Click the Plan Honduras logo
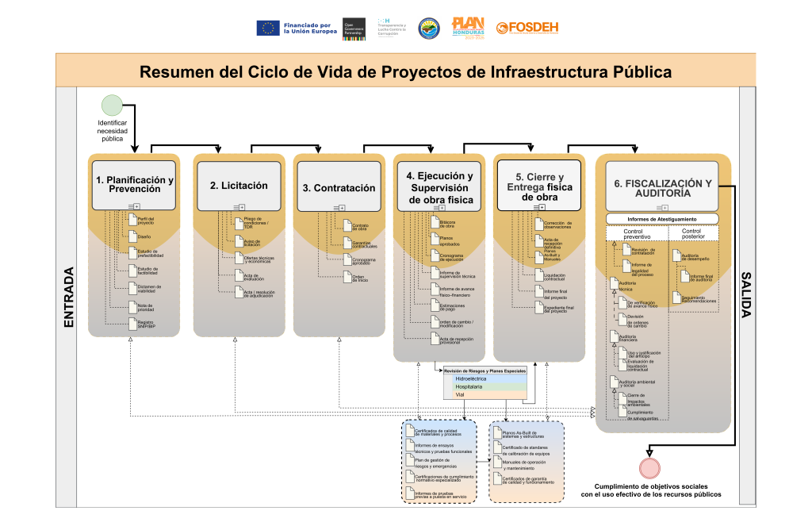Viewport: 812px width, 526px height. pos(468,28)
